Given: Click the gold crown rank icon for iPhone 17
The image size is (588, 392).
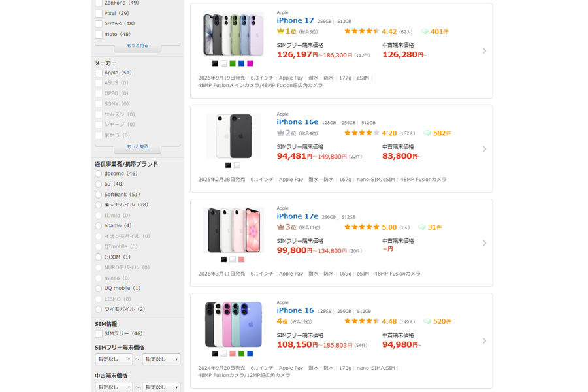Looking at the screenshot, I should coord(280,31).
